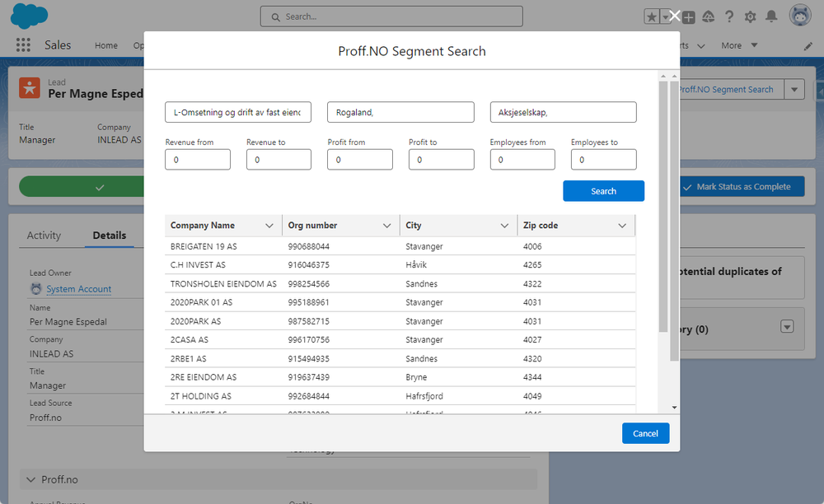
Task: Click the industry field showing L-Omsetning
Action: 238,112
